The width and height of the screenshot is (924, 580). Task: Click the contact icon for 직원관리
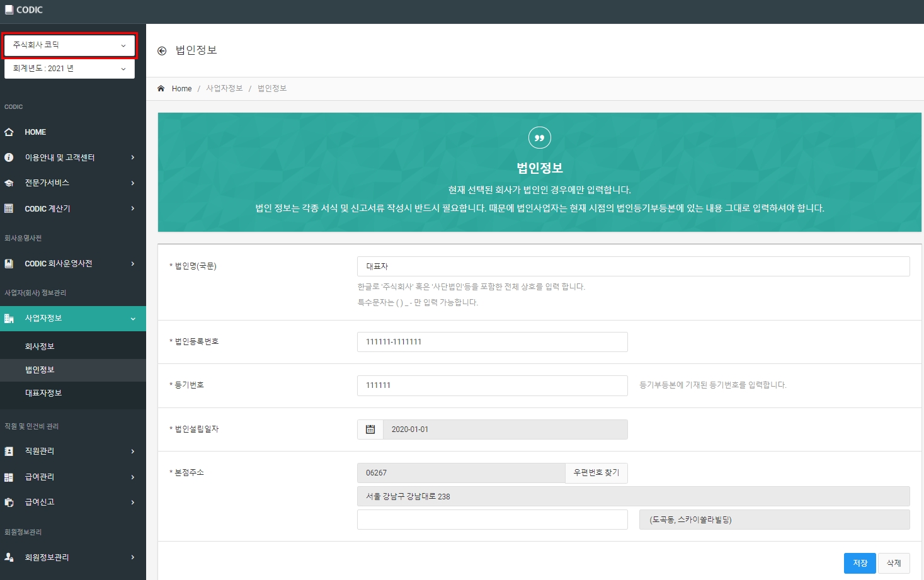pos(9,452)
